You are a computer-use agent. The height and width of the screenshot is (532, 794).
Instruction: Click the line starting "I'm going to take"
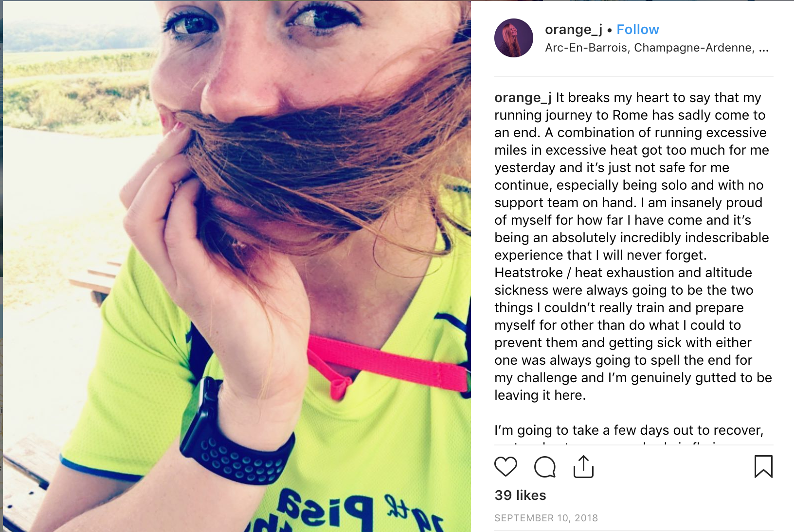(629, 430)
